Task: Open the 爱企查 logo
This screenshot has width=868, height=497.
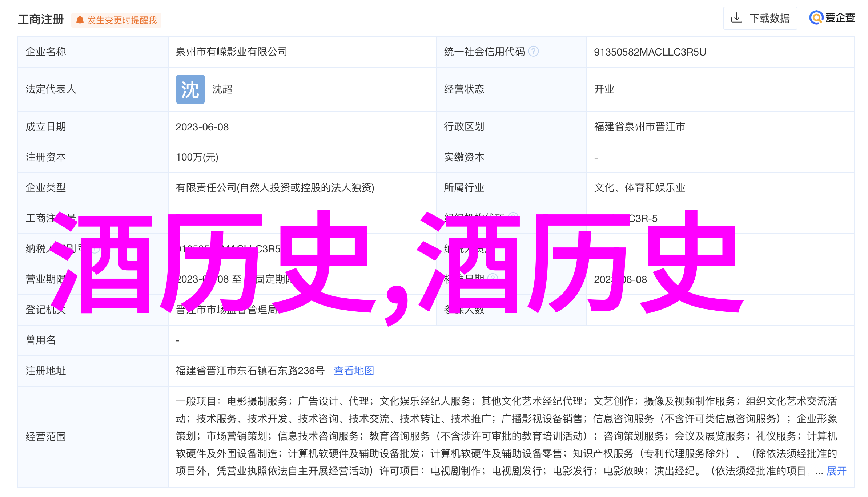Action: [x=832, y=17]
